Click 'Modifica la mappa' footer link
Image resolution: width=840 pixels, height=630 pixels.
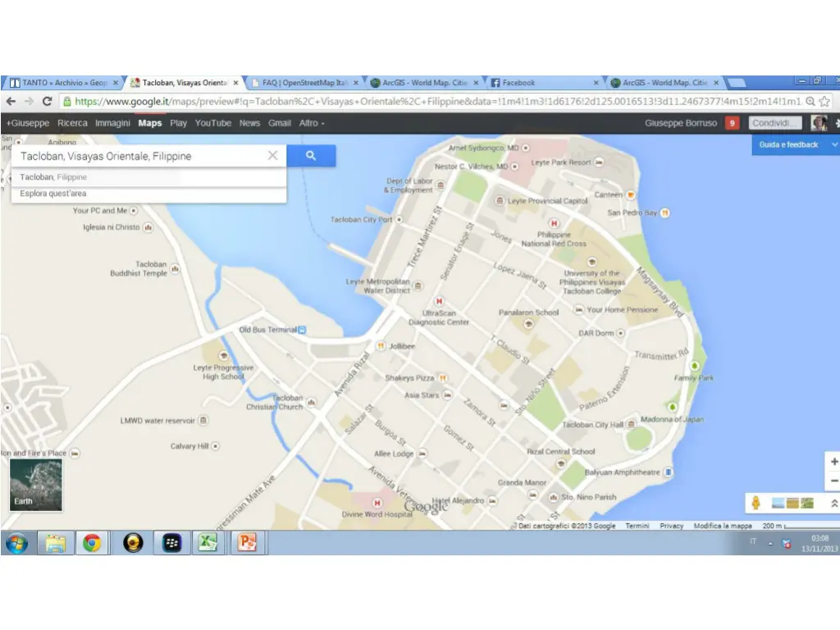click(x=723, y=526)
